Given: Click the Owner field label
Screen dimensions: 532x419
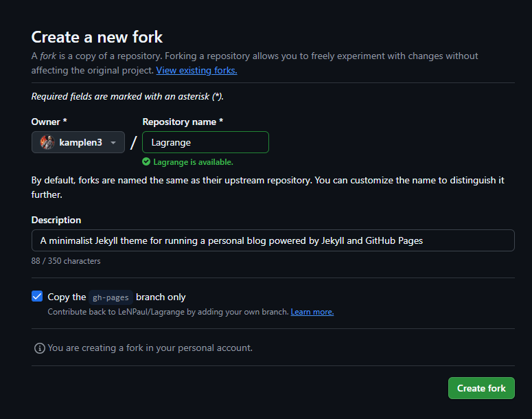Looking at the screenshot, I should click(49, 122).
